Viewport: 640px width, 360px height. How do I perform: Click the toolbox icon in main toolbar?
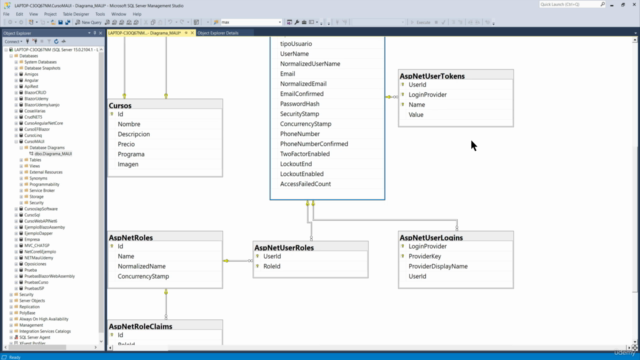pos(304,22)
